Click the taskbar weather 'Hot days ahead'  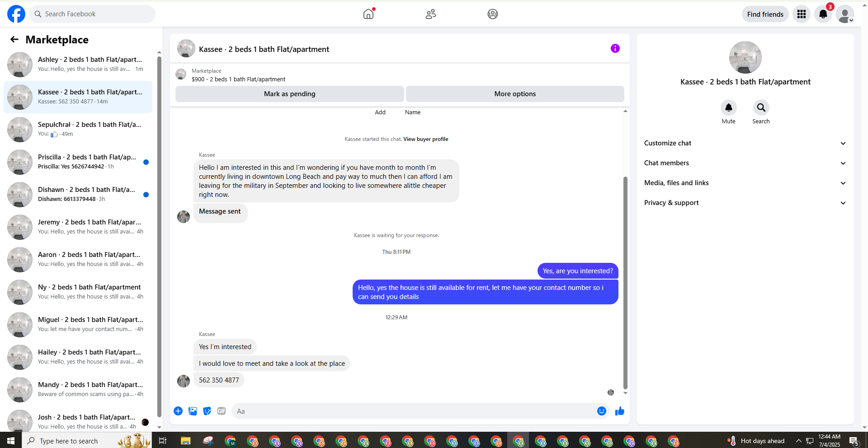pyautogui.click(x=756, y=441)
